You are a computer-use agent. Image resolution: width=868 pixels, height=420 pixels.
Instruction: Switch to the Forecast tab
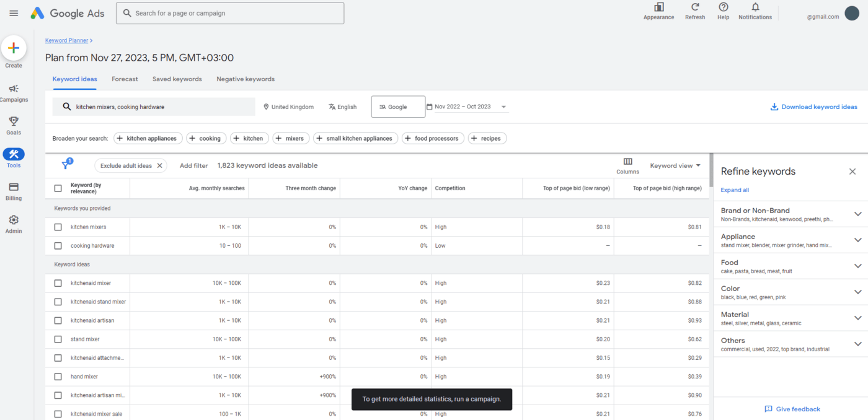point(125,79)
